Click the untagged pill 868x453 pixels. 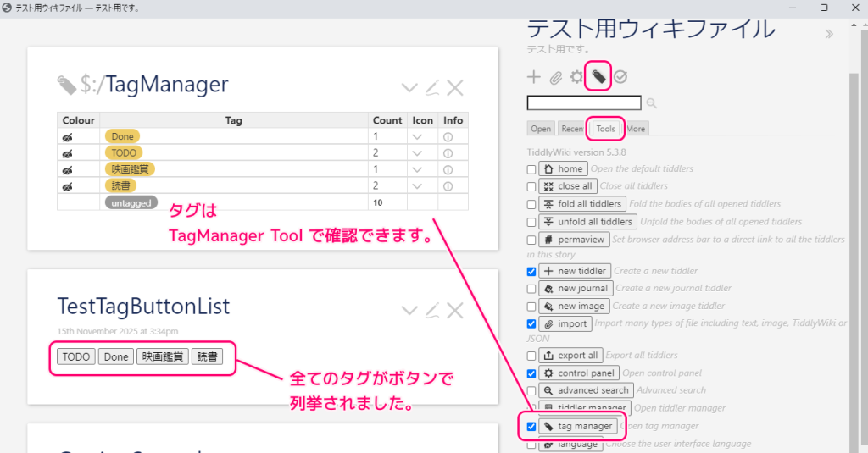[131, 203]
